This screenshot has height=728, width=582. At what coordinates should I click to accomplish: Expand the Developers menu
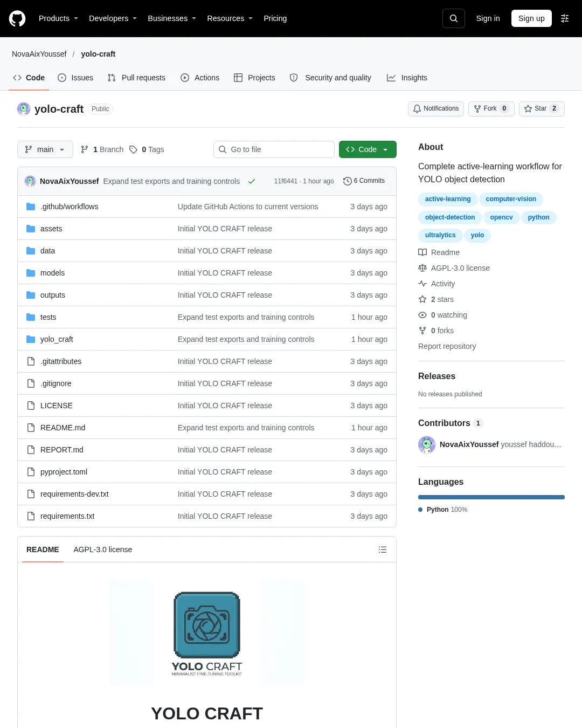(113, 18)
